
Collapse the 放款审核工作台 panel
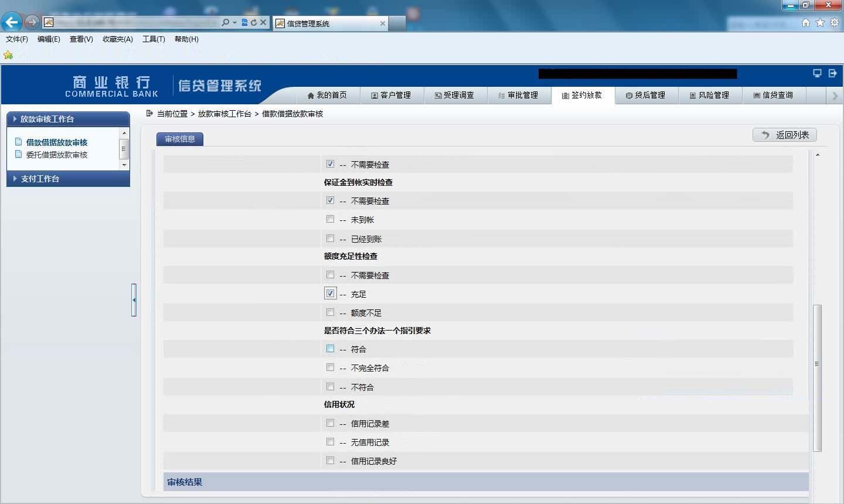tap(68, 119)
